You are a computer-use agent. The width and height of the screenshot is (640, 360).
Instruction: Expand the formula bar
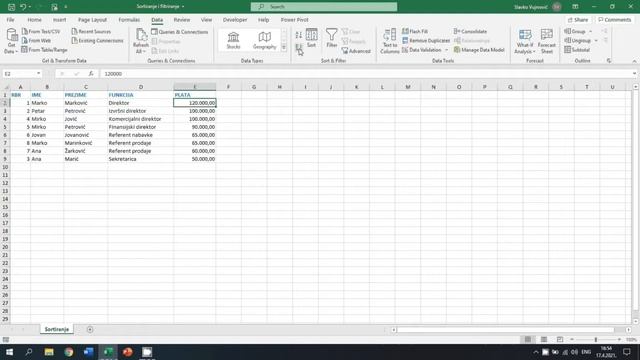tap(634, 73)
